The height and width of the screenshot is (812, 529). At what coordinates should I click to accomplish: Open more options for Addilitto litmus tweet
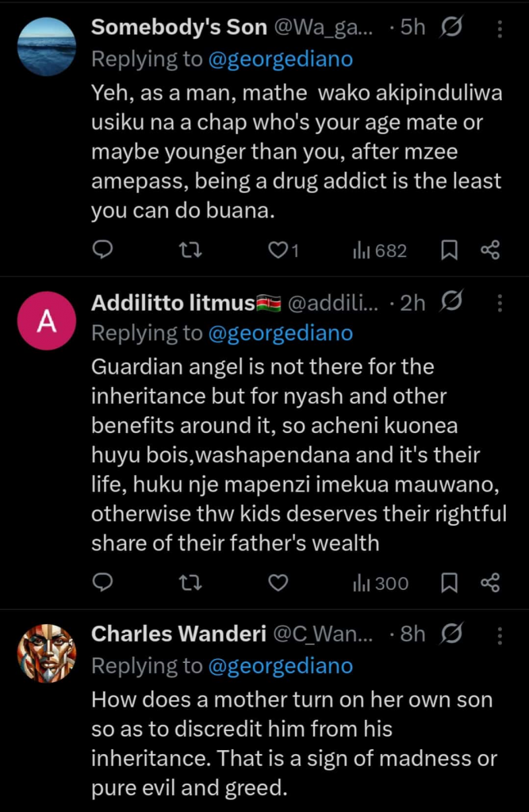[500, 303]
